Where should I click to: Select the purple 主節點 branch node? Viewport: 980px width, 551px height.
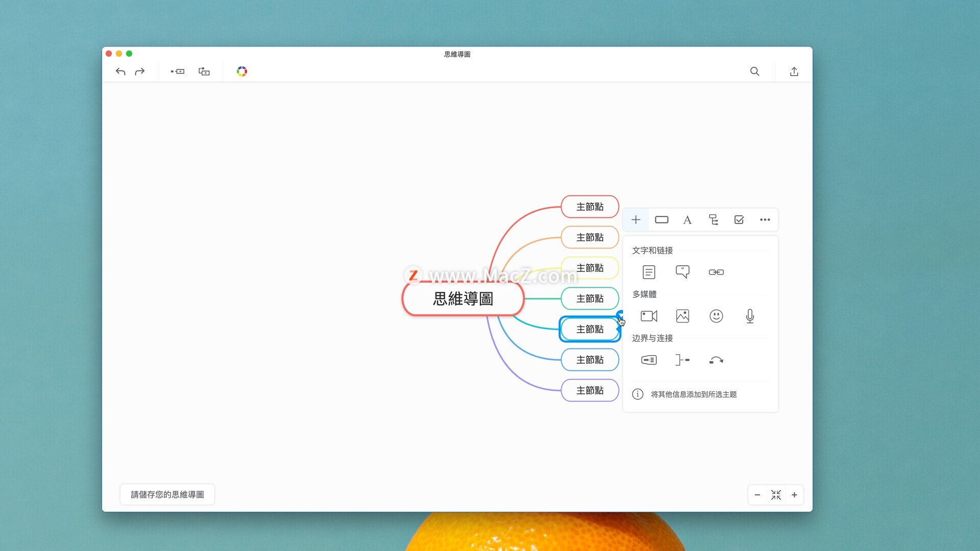(590, 390)
